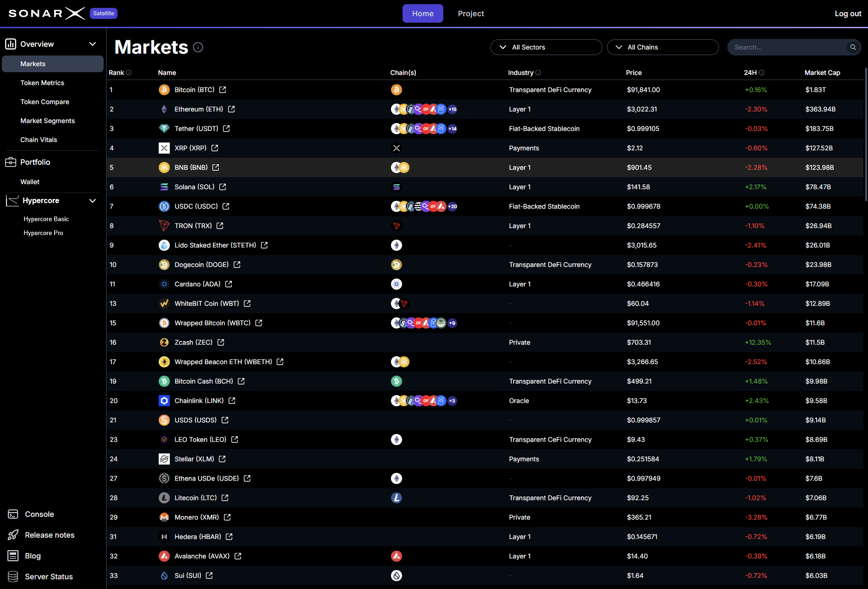Click the Log out link
868x589 pixels.
pyautogui.click(x=847, y=13)
